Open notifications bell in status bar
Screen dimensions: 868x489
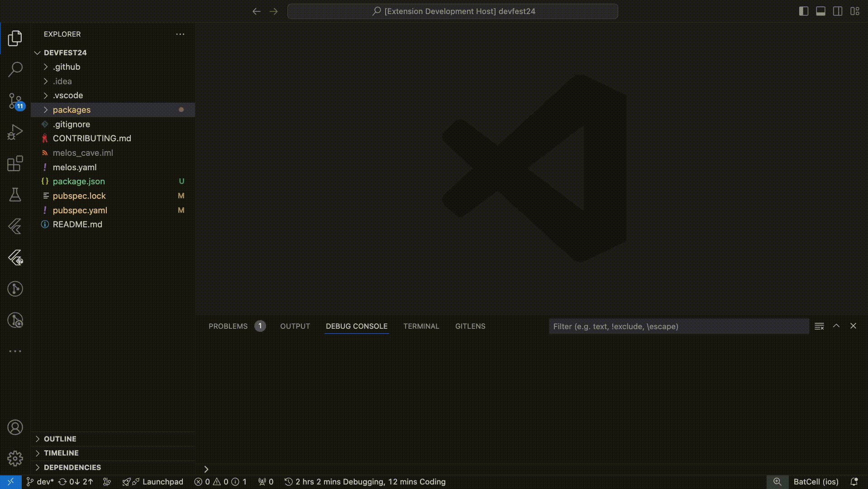click(x=854, y=482)
